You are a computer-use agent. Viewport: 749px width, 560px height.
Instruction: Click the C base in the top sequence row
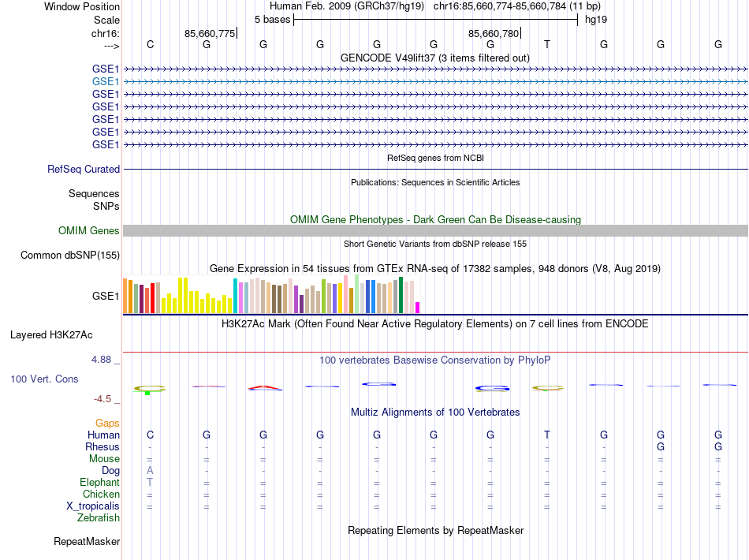tap(150, 44)
